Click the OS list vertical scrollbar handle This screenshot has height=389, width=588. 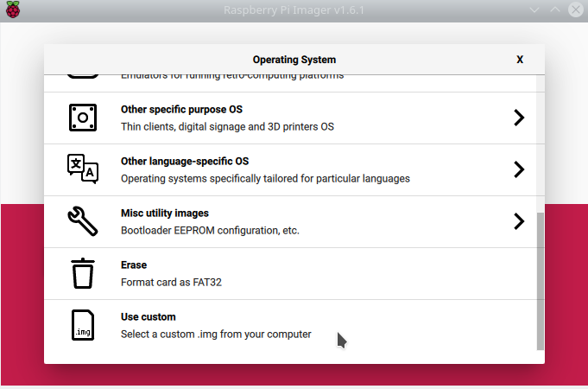pyautogui.click(x=541, y=281)
